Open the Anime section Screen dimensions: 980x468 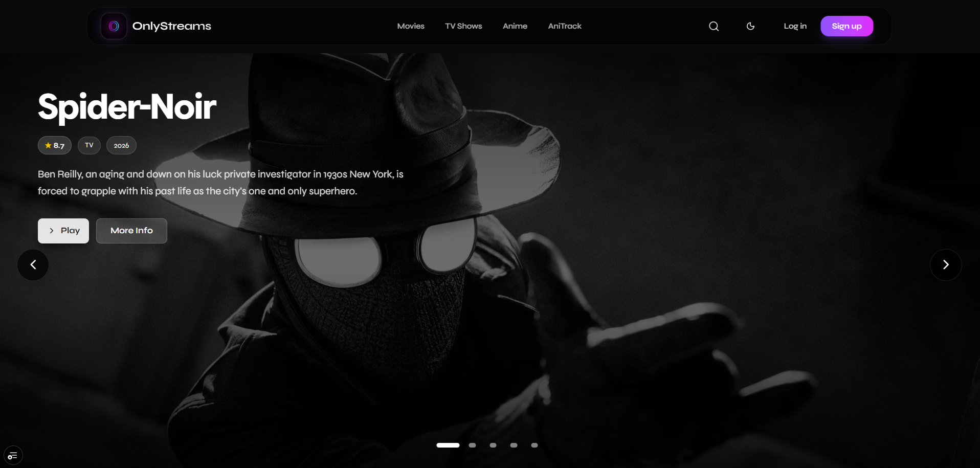tap(515, 26)
